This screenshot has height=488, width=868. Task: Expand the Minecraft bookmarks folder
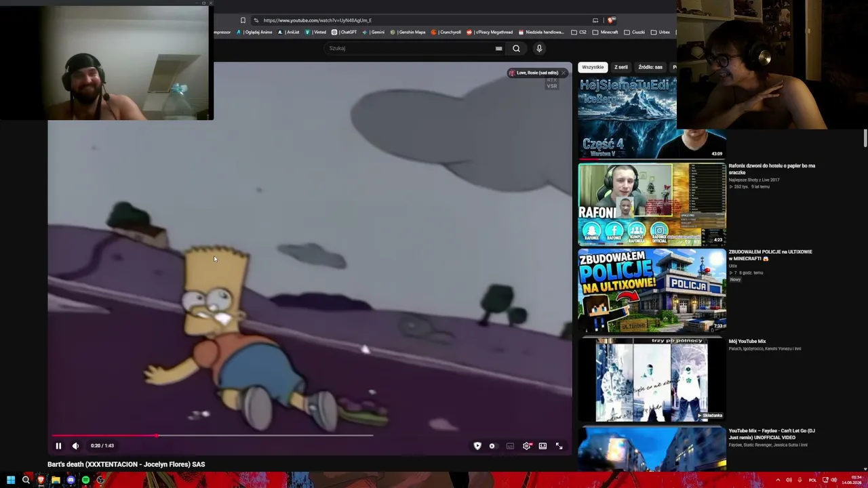click(606, 32)
